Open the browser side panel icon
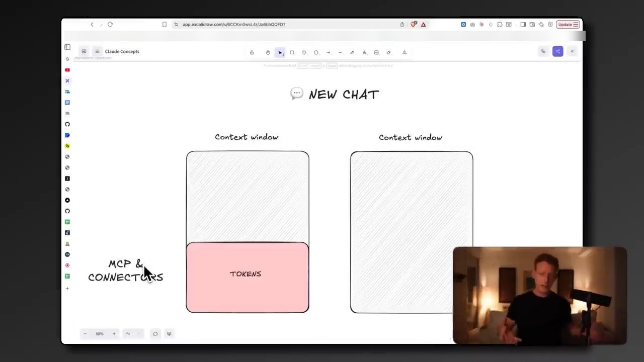644x362 pixels. (523, 24)
